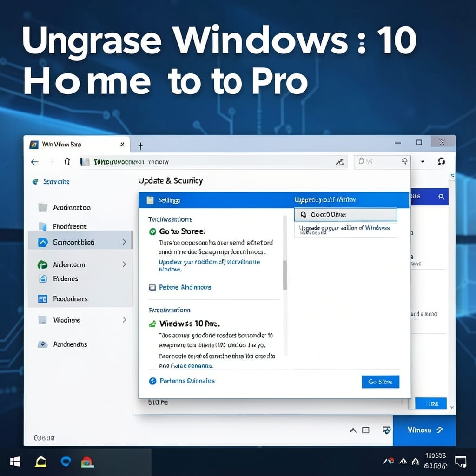This screenshot has height=476, width=476.
Task: Click the 'Andnenefus' sidebar icon
Action: 42,344
